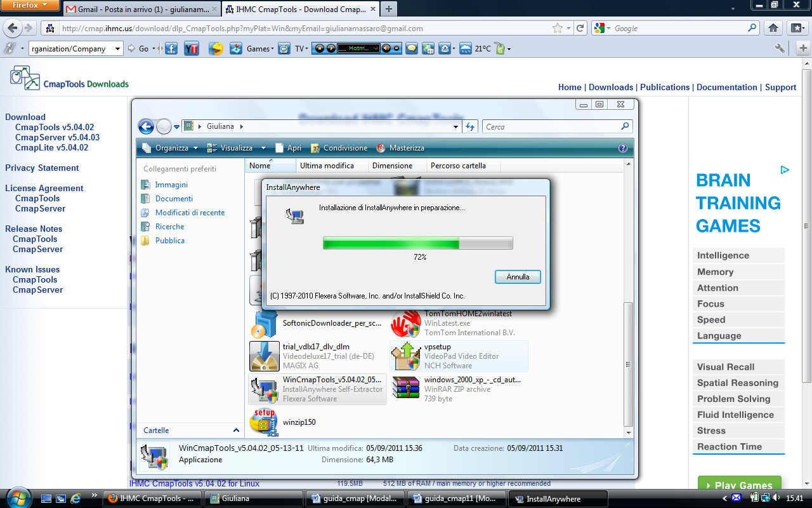812x508 pixels.
Task: Click the YouTube toolbar icon
Action: pos(192,49)
